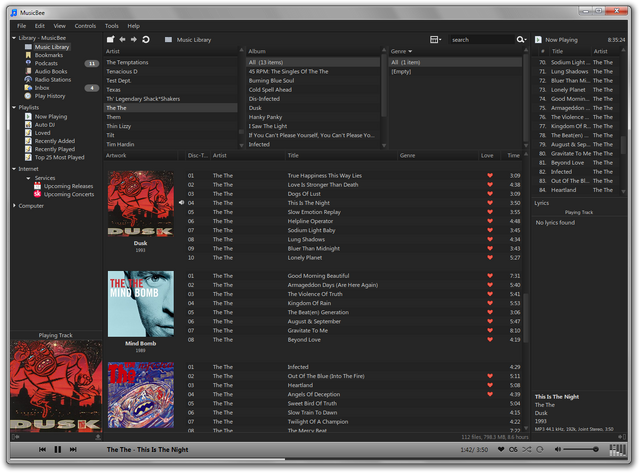Open Loved playlist
This screenshot has height=473, width=640.
(42, 133)
